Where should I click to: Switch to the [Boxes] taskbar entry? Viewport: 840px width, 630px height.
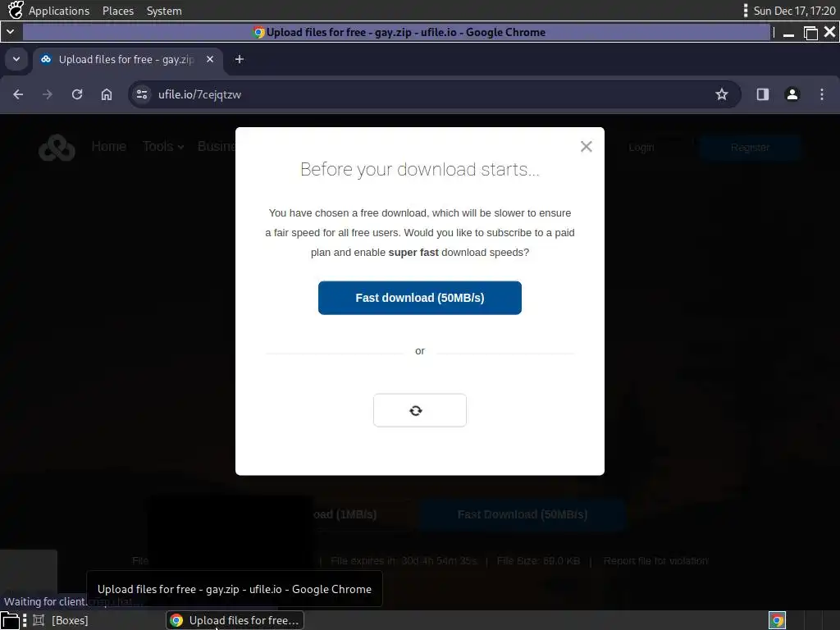[61, 620]
